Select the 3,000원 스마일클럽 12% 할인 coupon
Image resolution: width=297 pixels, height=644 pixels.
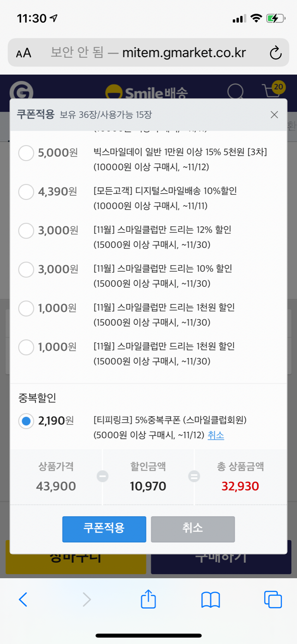[x=26, y=230]
